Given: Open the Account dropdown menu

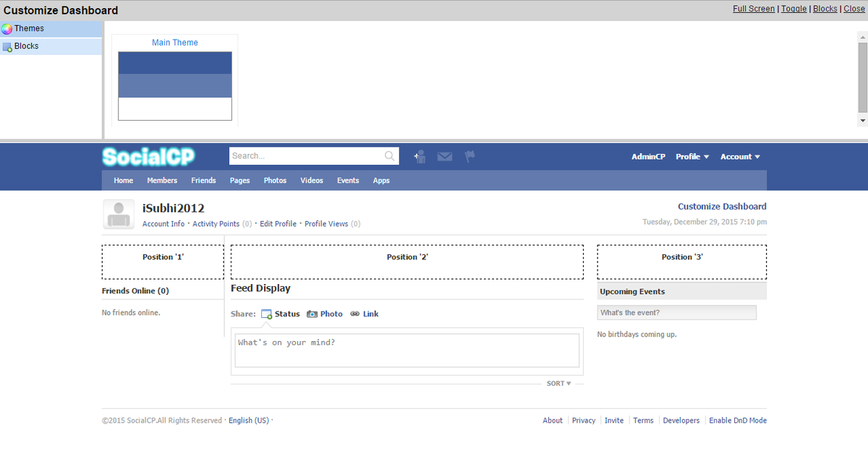Looking at the screenshot, I should pos(739,156).
